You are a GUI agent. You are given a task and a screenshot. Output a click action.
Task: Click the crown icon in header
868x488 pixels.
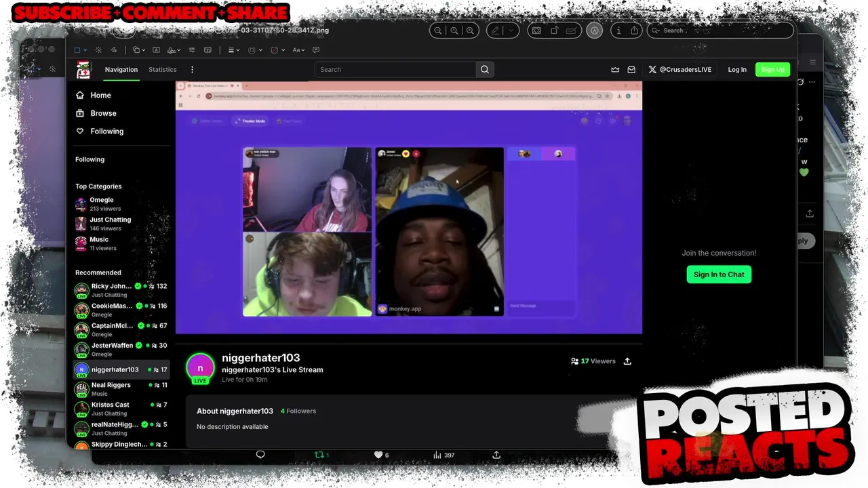click(x=615, y=69)
